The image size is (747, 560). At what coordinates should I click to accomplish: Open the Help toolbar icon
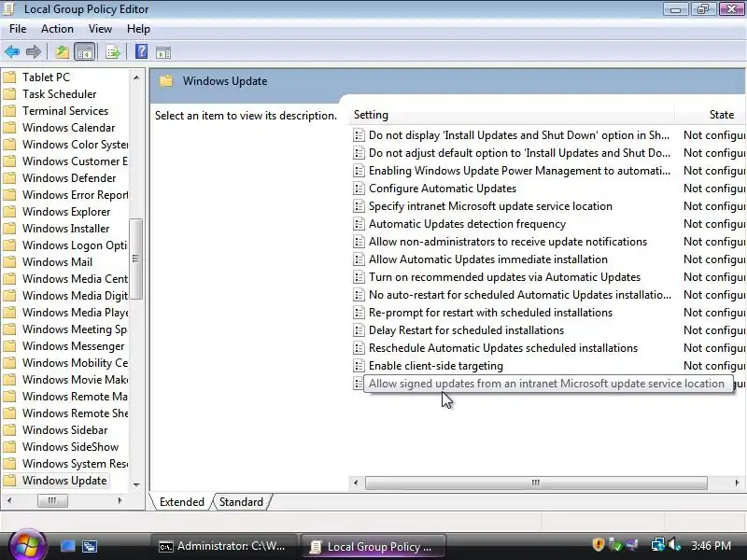[142, 51]
